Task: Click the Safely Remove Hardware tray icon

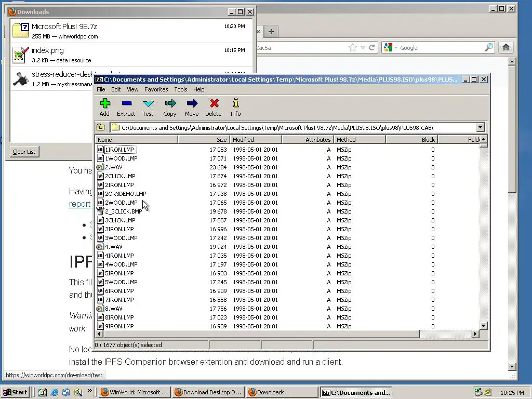Action: coord(478,392)
